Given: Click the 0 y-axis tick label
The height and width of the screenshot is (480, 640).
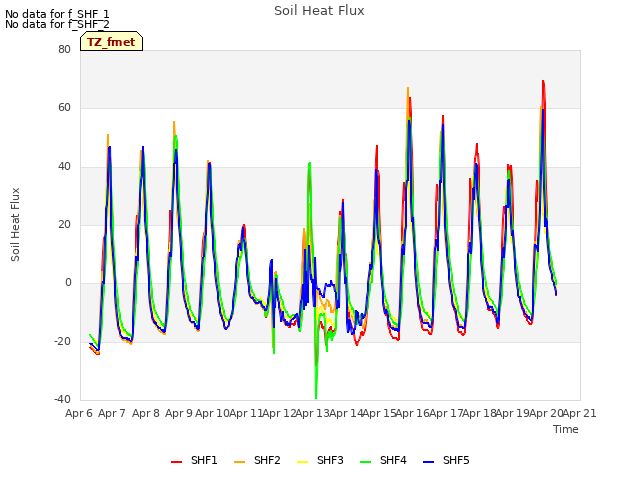Looking at the screenshot, I should (x=68, y=283).
